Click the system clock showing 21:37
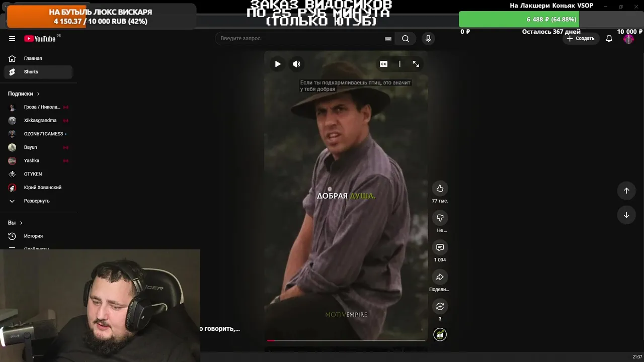Screen dimensions: 644x362 pyautogui.click(x=637, y=357)
